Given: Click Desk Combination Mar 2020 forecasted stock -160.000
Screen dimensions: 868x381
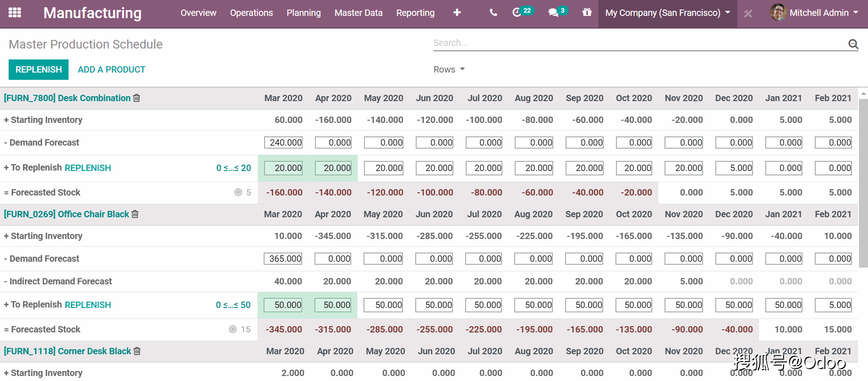Looking at the screenshot, I should [x=284, y=192].
